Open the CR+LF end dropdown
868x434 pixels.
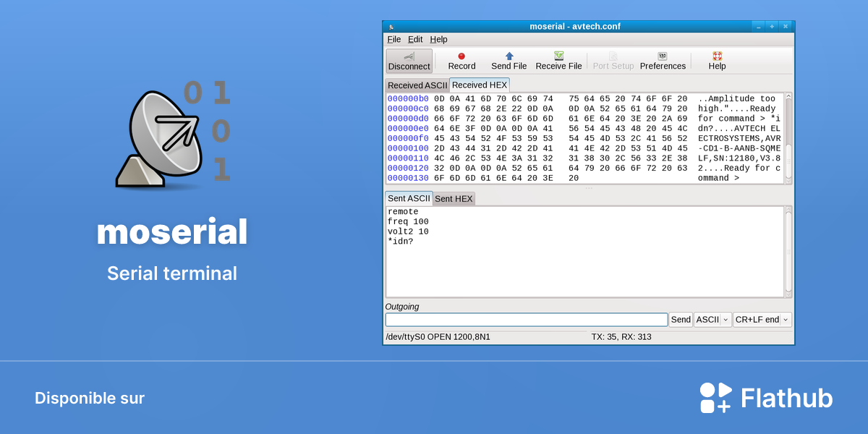[762, 320]
